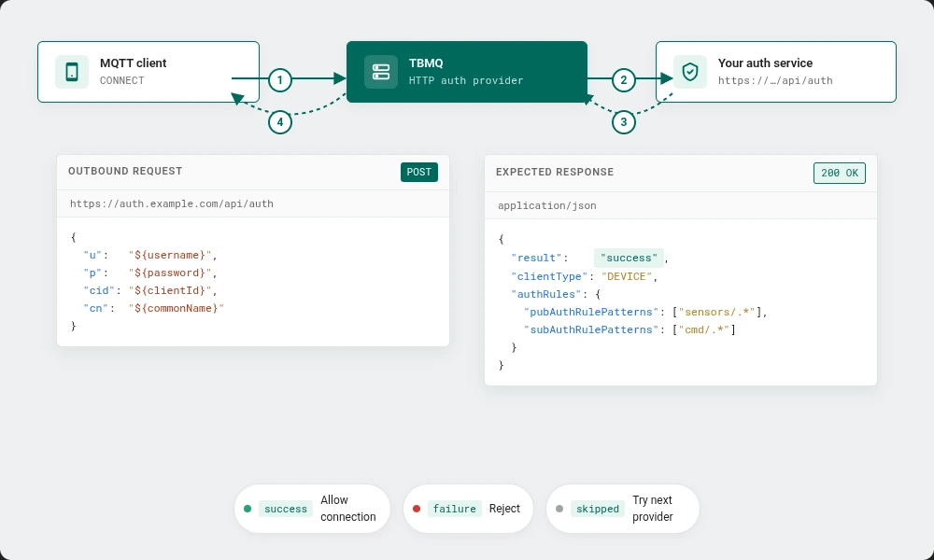Image resolution: width=934 pixels, height=560 pixels.
Task: Click the https://auth.example.com/api/auth URL
Action: click(x=172, y=203)
